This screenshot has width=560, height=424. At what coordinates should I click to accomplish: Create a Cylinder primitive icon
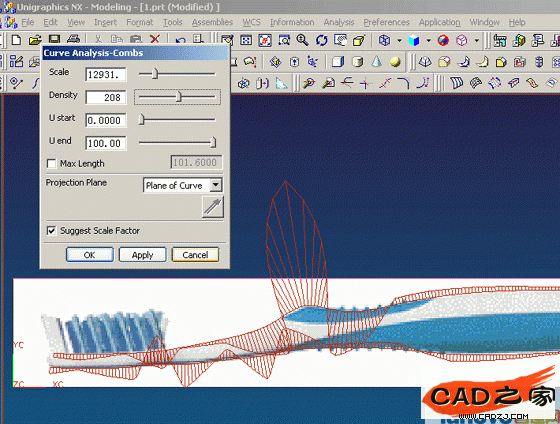pos(357,62)
